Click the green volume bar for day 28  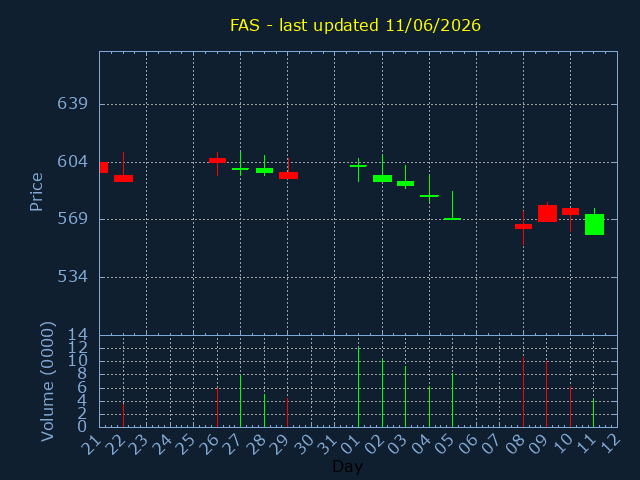264,410
